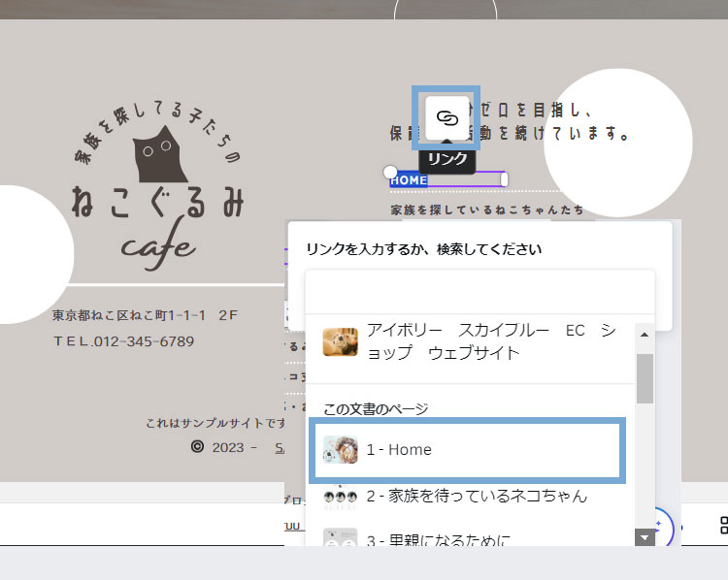Pick '3 - 里親になるために' page from list
Screen dimensions: 728x580
tap(466, 539)
